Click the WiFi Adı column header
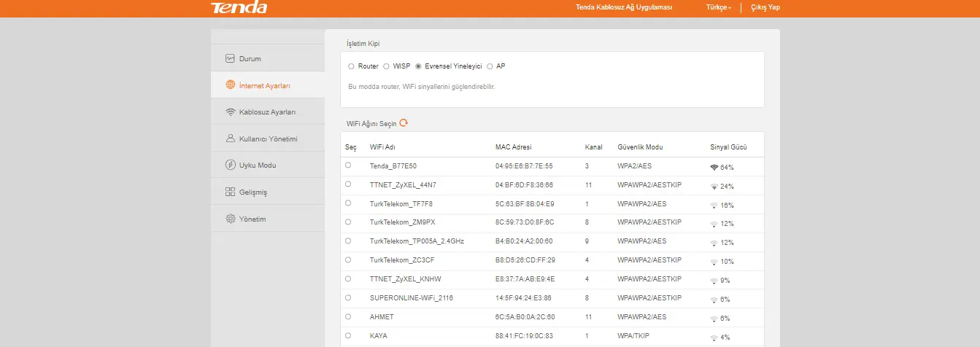The height and width of the screenshot is (347, 980). pos(382,147)
